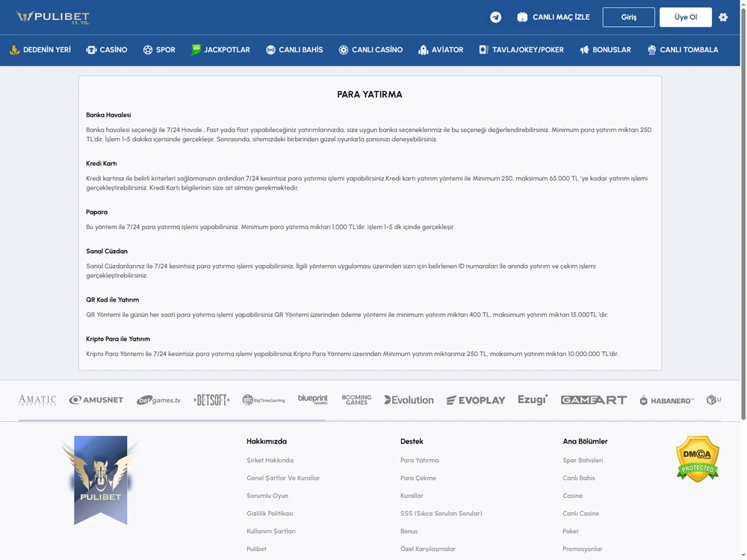Viewport: 747px width, 560px height.
Task: Launch the Aviator menu item
Action: click(441, 50)
